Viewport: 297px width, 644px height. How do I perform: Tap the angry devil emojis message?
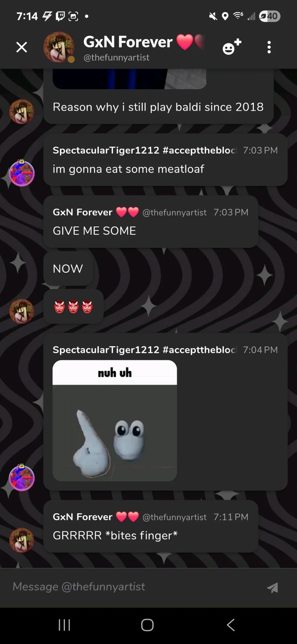pos(73,307)
